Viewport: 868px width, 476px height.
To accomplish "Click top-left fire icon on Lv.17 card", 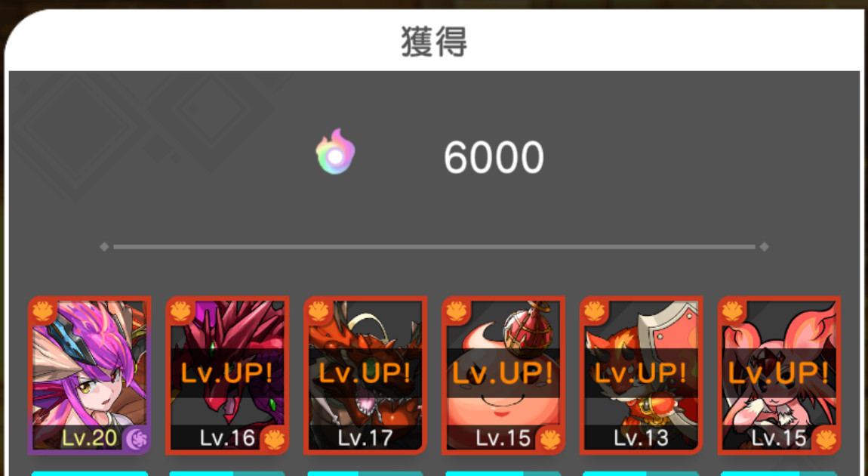I will (x=319, y=311).
